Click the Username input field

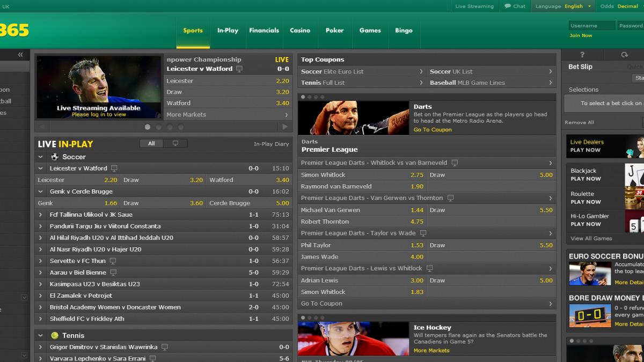click(x=591, y=25)
